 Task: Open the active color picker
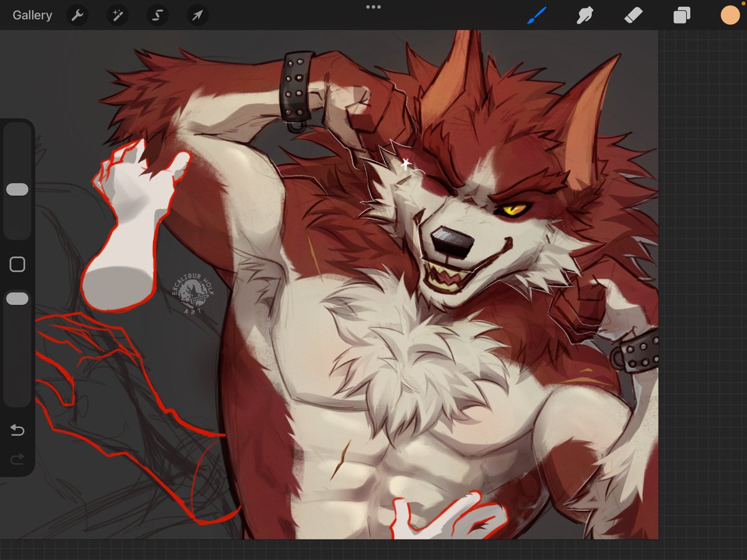pyautogui.click(x=730, y=15)
